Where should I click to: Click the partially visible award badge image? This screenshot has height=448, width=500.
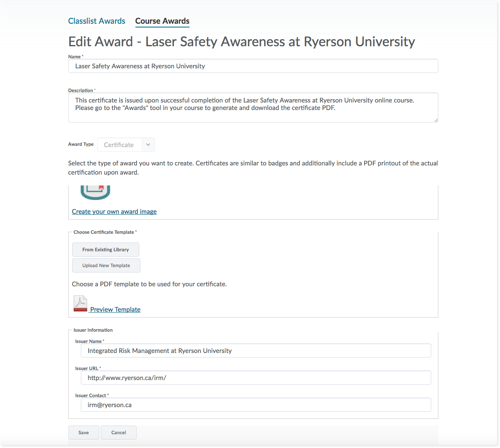pyautogui.click(x=95, y=192)
